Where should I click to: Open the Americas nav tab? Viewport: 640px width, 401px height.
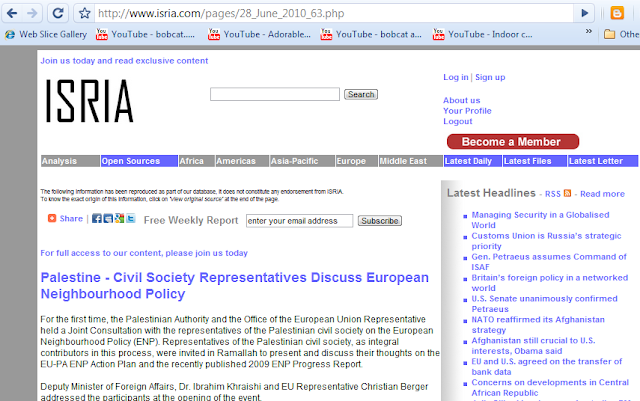pos(242,161)
